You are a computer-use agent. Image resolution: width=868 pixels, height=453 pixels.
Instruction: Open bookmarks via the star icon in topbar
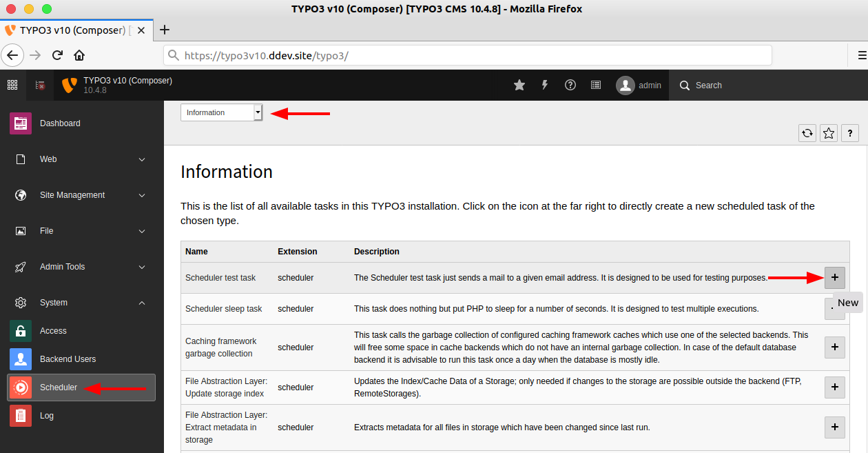click(x=519, y=84)
